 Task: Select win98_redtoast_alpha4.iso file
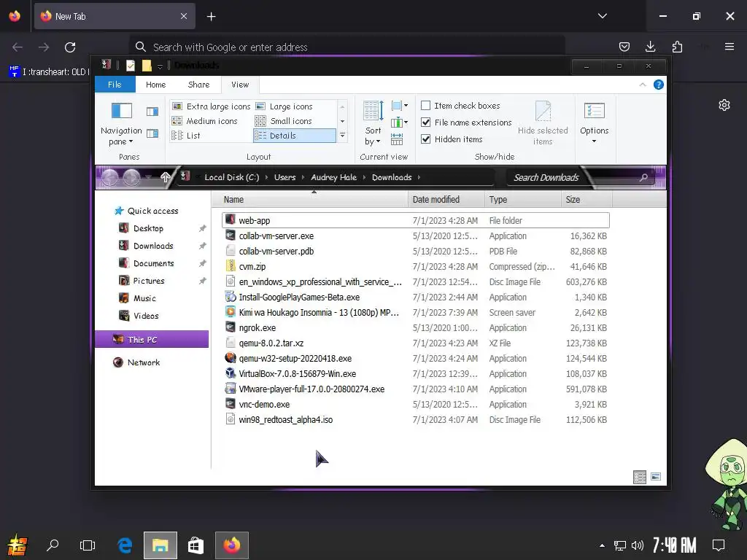point(415,419)
